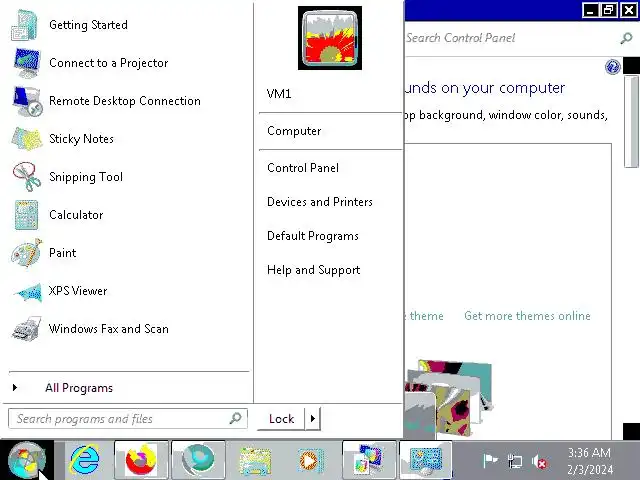Open Control Panel help icon
640x480 pixels.
612,67
